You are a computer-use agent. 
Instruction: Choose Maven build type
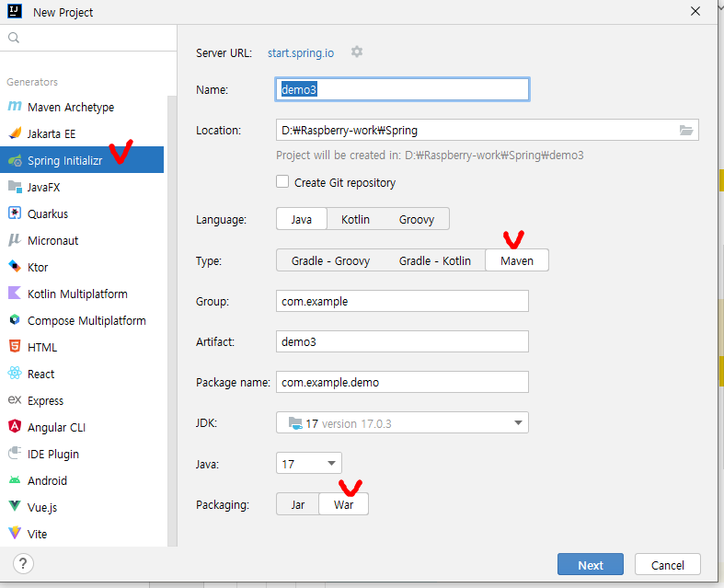point(517,260)
